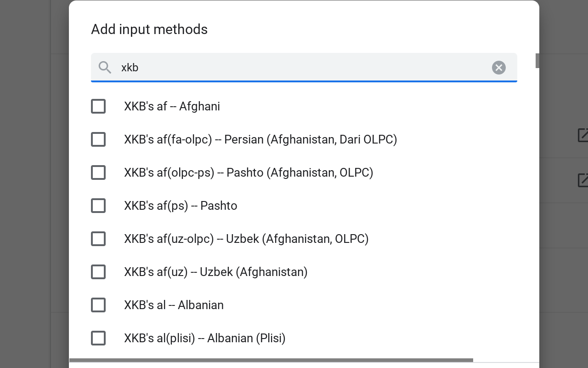Tick Pashto (Afghanistan, OLPC) checkbox

98,172
